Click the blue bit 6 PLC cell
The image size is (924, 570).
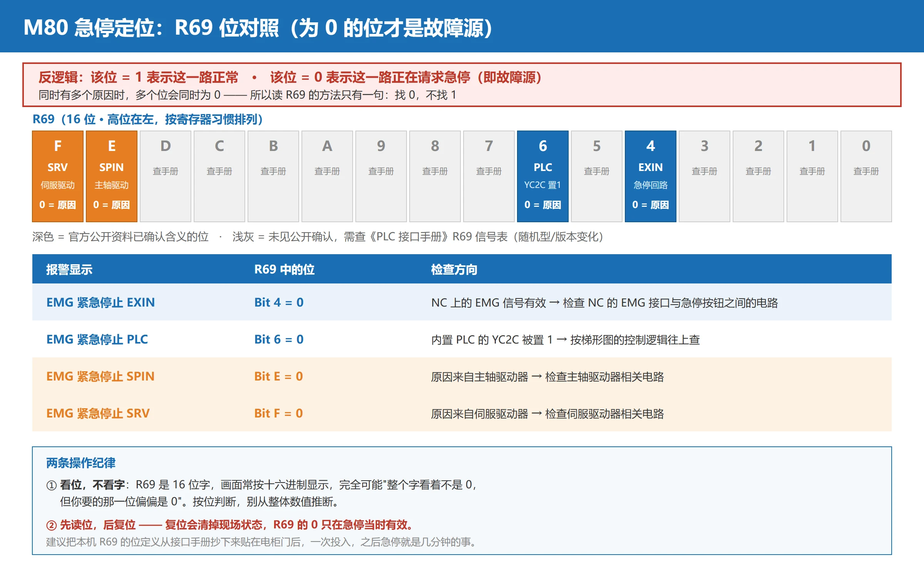tap(543, 176)
